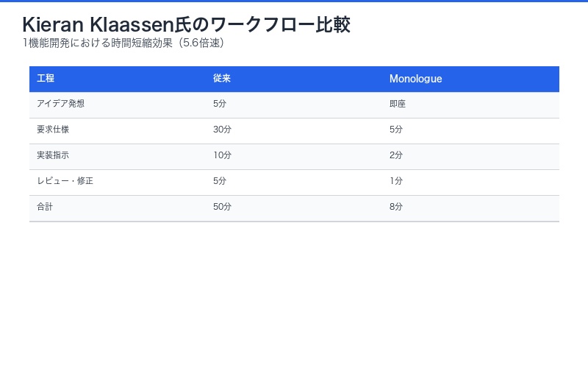Click the '30分' cell in the 従来 column

(222, 130)
